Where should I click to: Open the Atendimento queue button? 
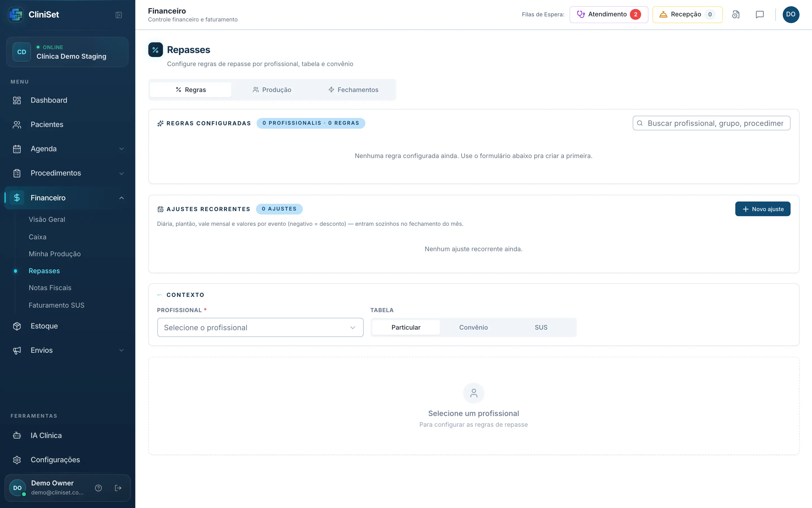click(x=609, y=14)
